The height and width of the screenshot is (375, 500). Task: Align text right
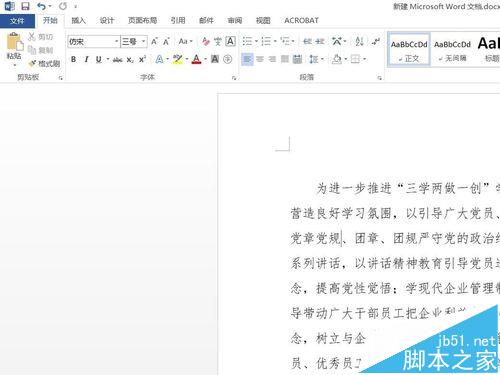[272, 59]
